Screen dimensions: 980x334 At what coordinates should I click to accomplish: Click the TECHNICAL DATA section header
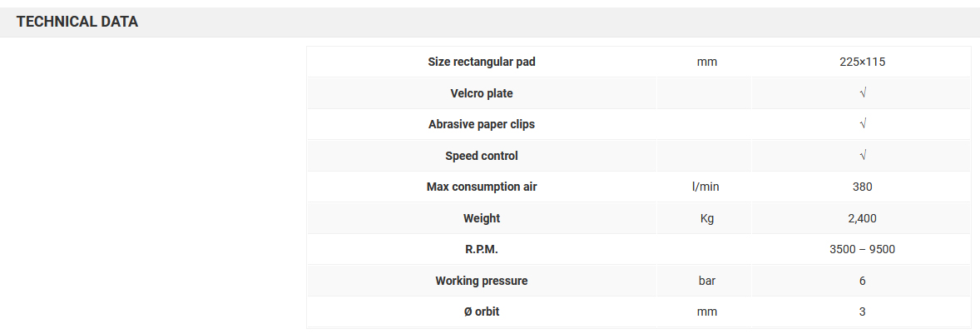point(77,22)
